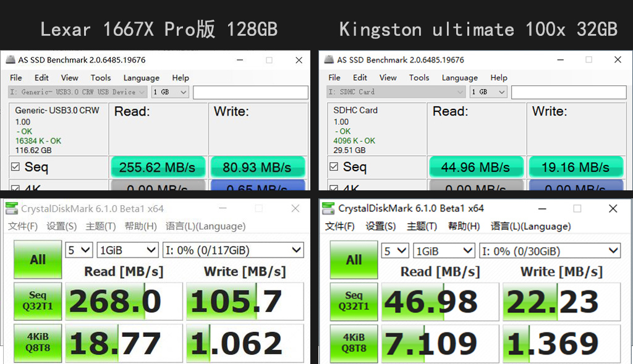
Task: Toggle Seq checkbox in right AS SSD window
Action: click(334, 167)
